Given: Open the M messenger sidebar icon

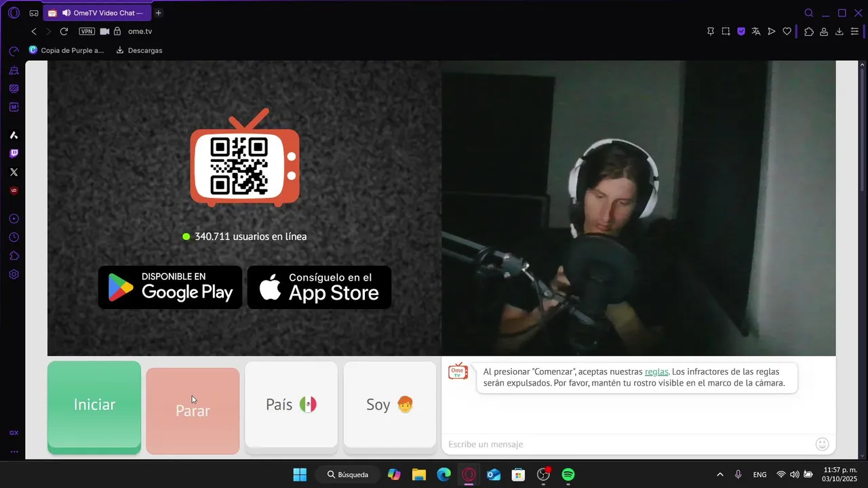Looking at the screenshot, I should point(14,107).
